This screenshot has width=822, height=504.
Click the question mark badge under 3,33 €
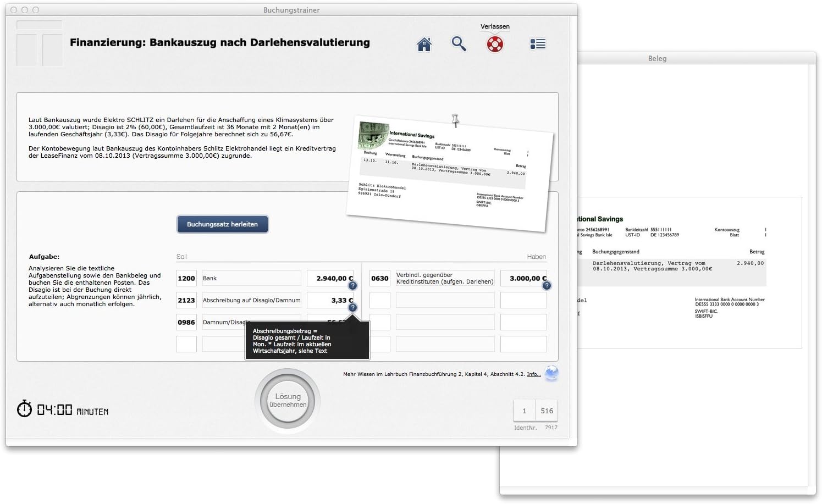(x=352, y=308)
